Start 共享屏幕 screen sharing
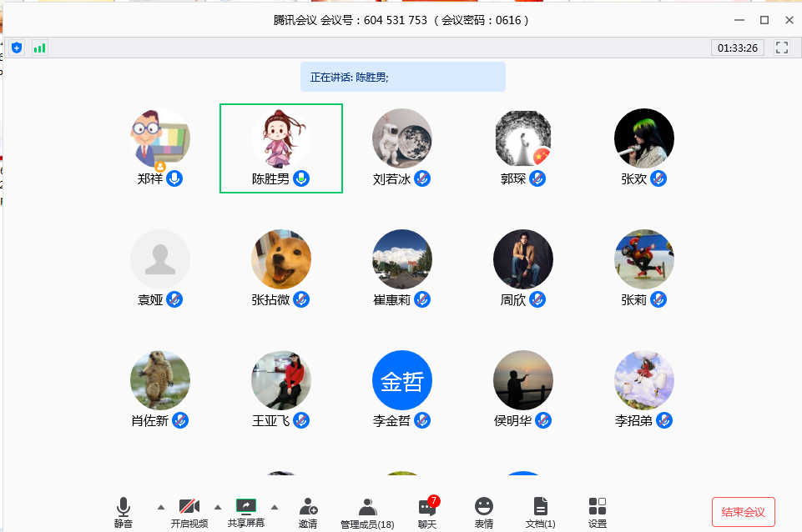Screen dimensions: 802x532 point(246,513)
